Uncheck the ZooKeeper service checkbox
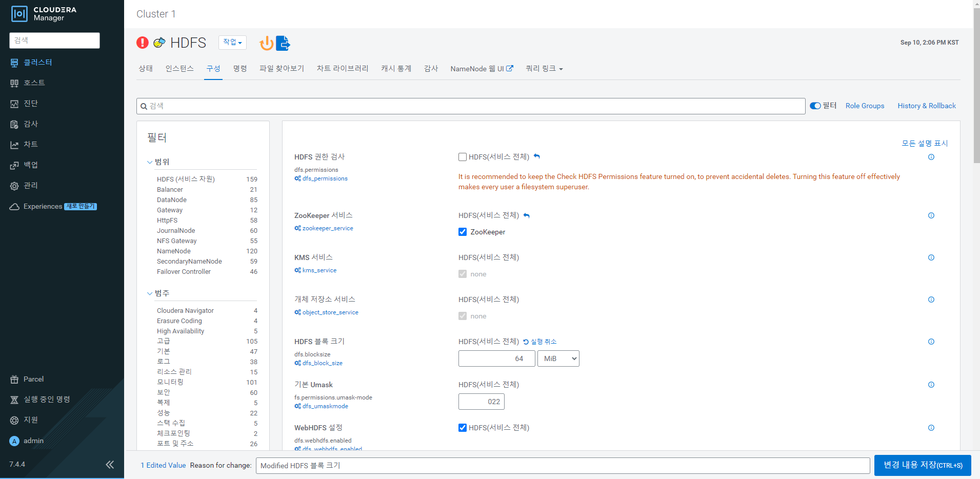The width and height of the screenshot is (980, 479). click(463, 232)
